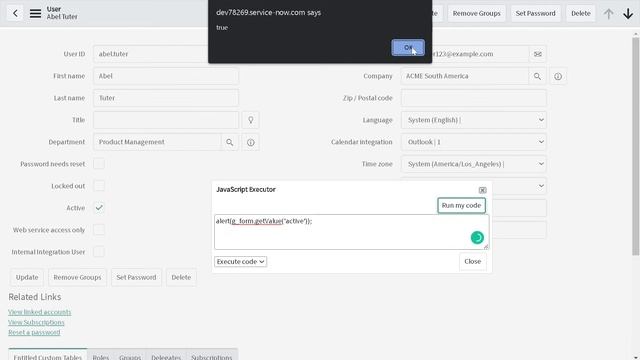Viewport: 640px width, 360px height.
Task: Click the code textarea resize handle
Action: tap(486, 247)
